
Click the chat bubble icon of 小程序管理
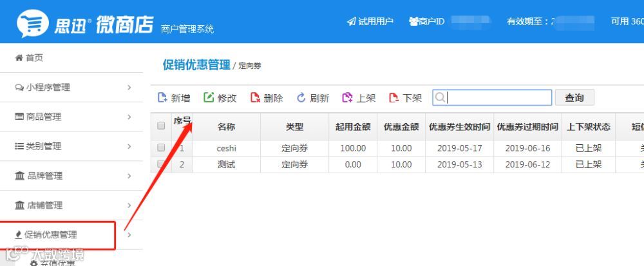coord(19,88)
